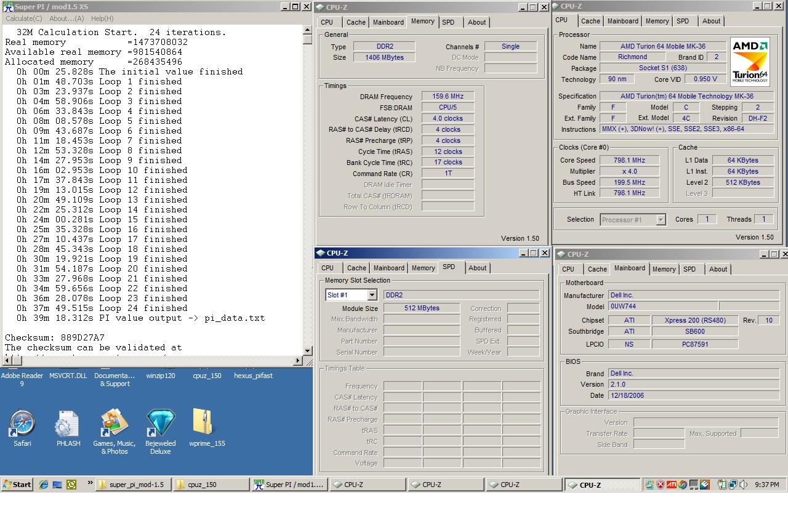Click the CAS# Latency 4.0 clocks field
Viewport: 788px width, 532px height.
[448, 118]
